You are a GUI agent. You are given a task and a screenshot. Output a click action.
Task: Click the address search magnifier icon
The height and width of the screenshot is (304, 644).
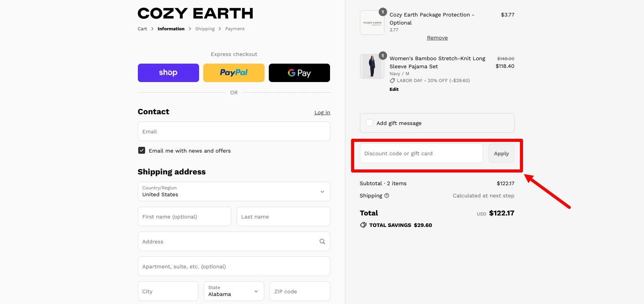click(x=322, y=242)
